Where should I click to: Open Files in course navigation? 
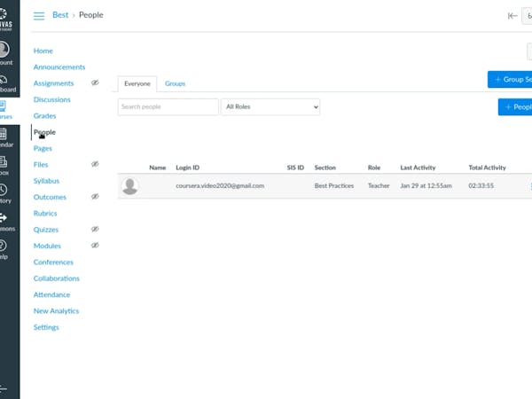(41, 165)
